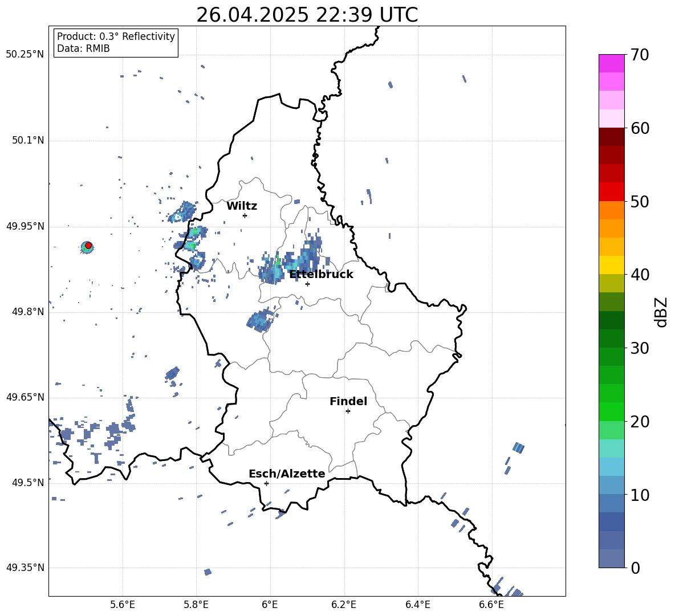Click the colorbar tick label 30
The image size is (675, 616).
point(640,348)
